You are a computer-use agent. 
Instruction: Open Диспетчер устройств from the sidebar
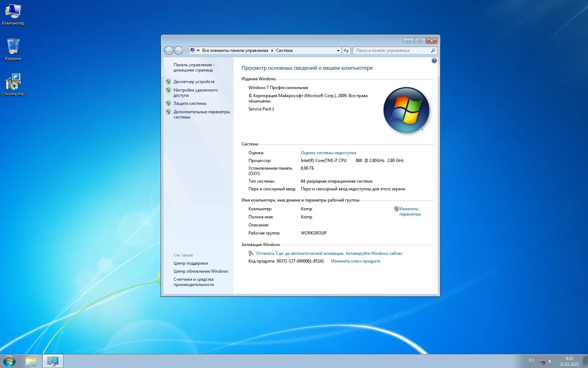[194, 82]
